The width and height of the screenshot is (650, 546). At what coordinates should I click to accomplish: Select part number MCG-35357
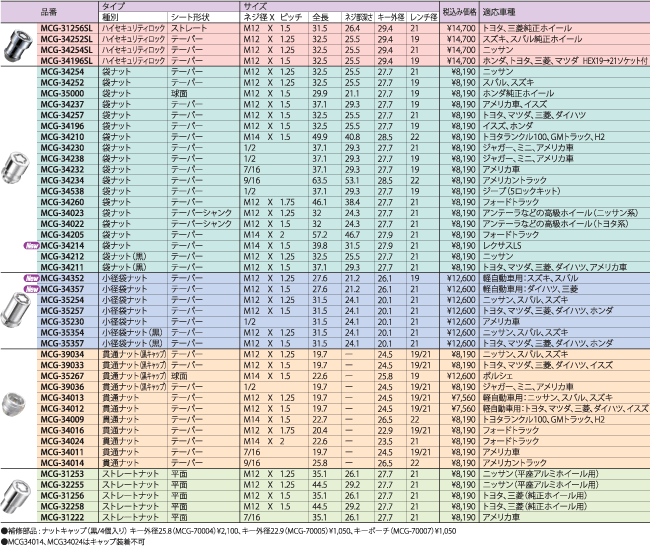[62, 343]
